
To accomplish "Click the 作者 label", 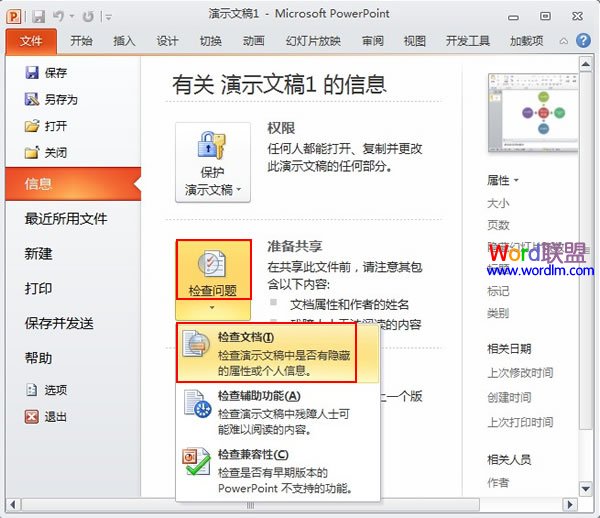I will coord(498,482).
